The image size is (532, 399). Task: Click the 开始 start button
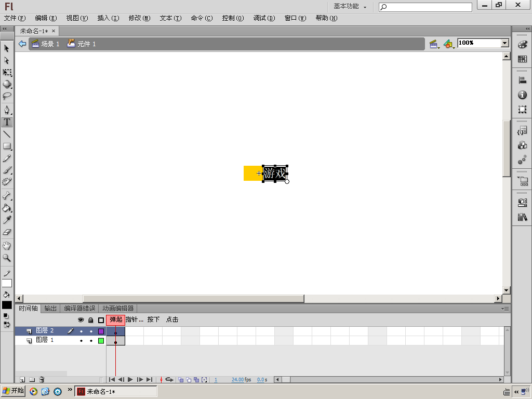pos(13,391)
